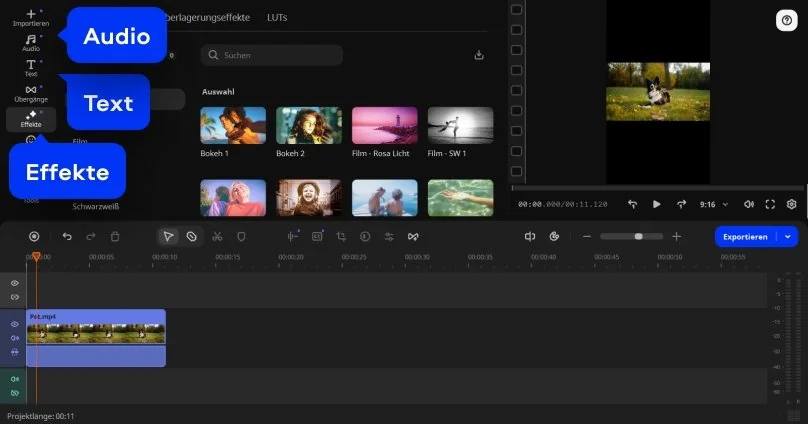This screenshot has width=808, height=424.
Task: Click the Exportieren button
Action: [746, 237]
